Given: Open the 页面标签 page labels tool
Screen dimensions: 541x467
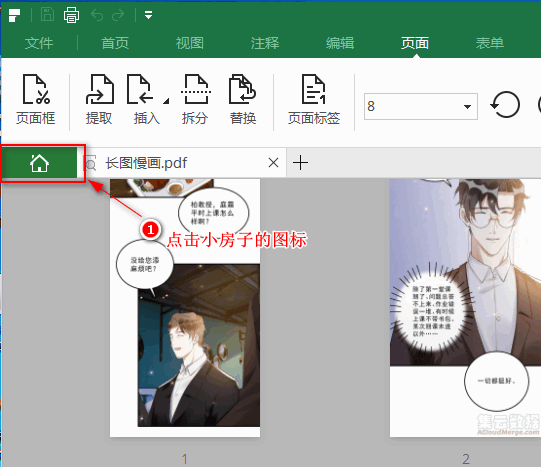Looking at the screenshot, I should pyautogui.click(x=314, y=99).
